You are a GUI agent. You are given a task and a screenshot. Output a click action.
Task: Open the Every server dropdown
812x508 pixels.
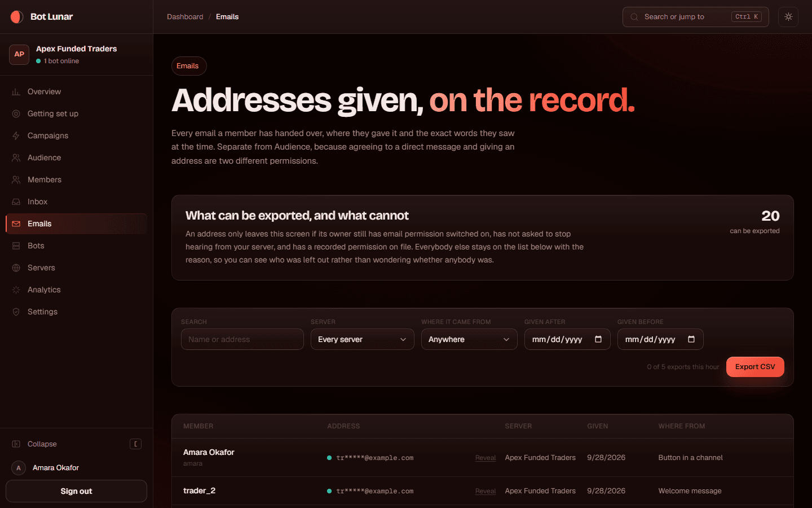pos(363,339)
